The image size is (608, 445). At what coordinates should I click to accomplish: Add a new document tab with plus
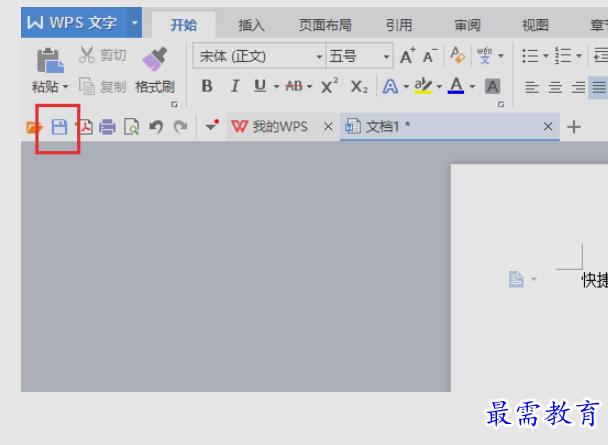point(574,127)
